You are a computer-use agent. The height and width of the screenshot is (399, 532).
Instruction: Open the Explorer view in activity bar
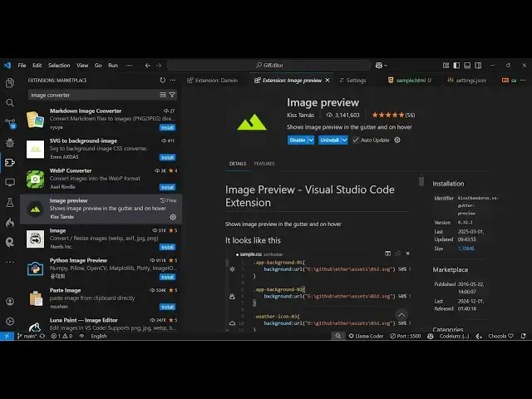point(10,83)
